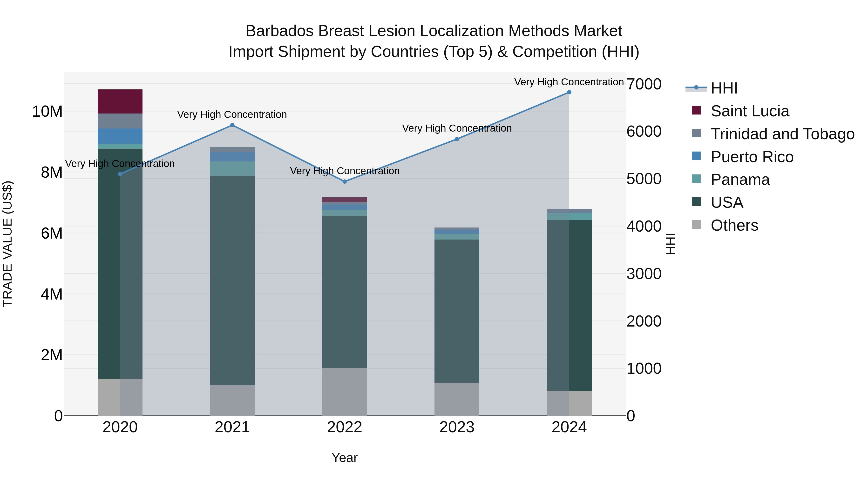This screenshot has width=868, height=488.
Task: Click the Others segment of 2022 bar
Action: click(344, 392)
